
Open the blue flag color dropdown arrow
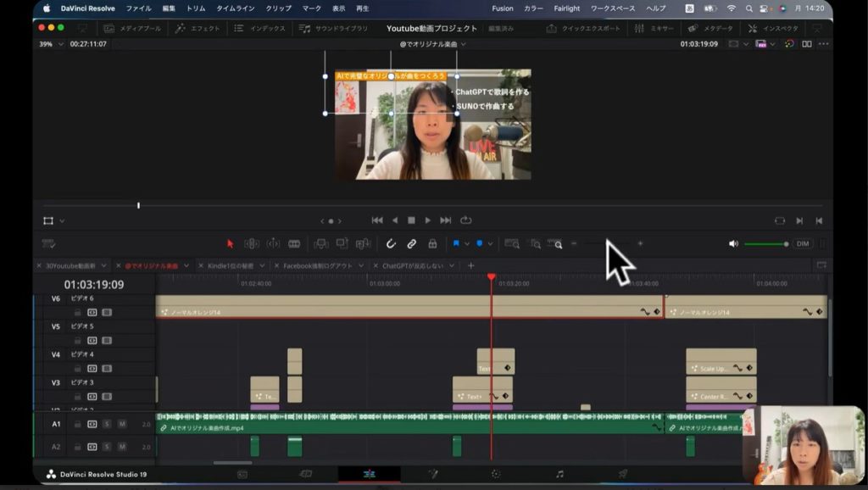(x=466, y=243)
